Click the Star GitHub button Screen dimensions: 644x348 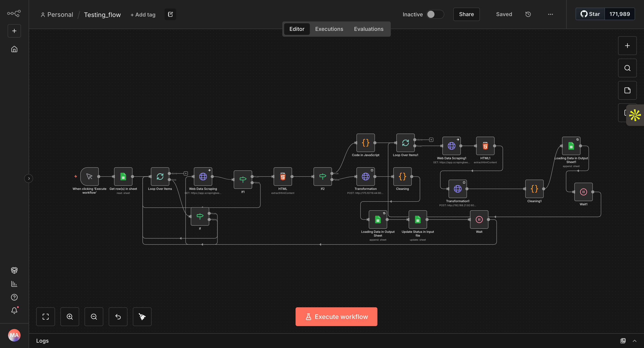(590, 14)
